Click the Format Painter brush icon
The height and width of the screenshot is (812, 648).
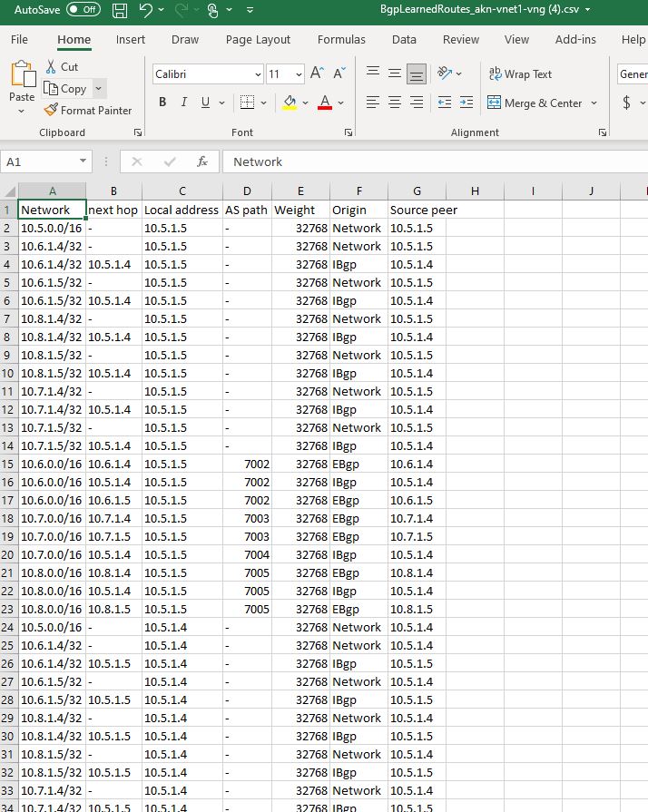[x=51, y=110]
